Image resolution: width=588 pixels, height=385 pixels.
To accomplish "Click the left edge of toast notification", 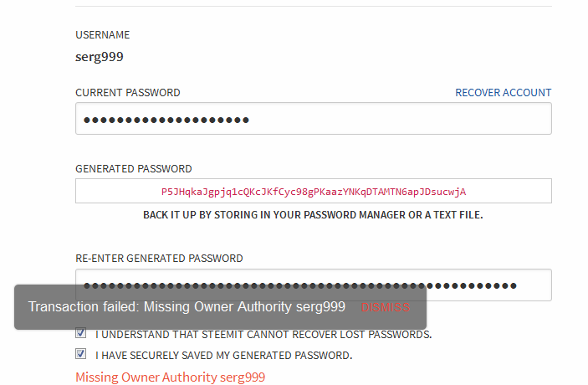I will pyautogui.click(x=20, y=307).
